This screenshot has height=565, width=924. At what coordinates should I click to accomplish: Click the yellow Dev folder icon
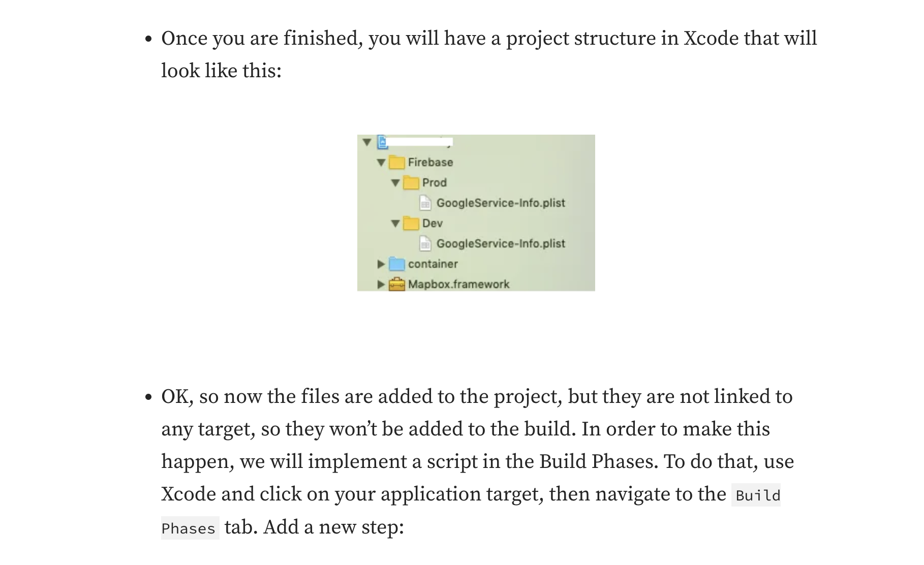411,224
